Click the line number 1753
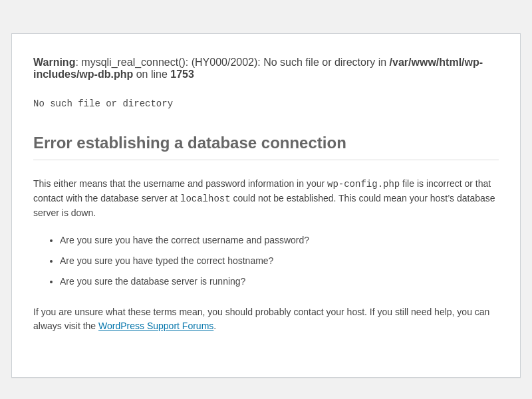 point(182,74)
